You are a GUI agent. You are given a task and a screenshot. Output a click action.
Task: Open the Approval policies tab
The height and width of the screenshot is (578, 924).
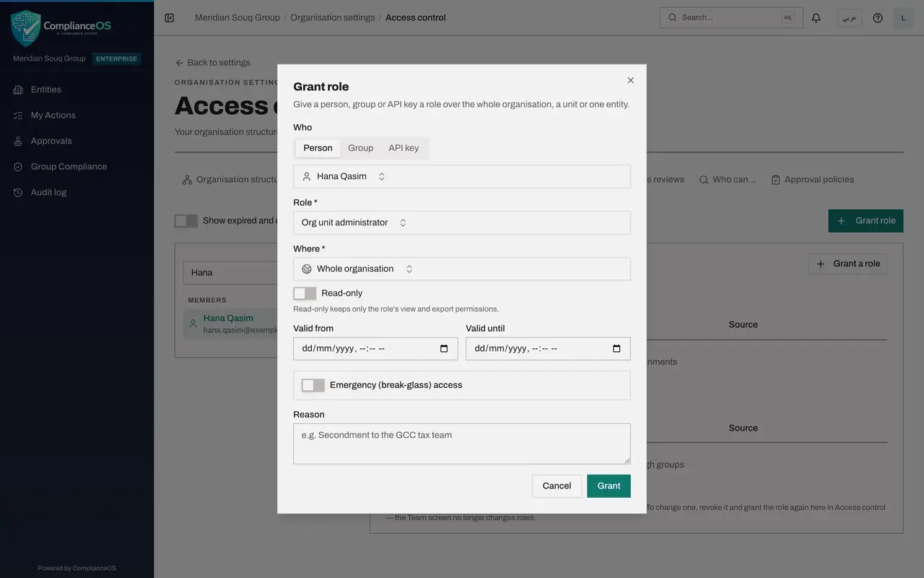coord(812,180)
